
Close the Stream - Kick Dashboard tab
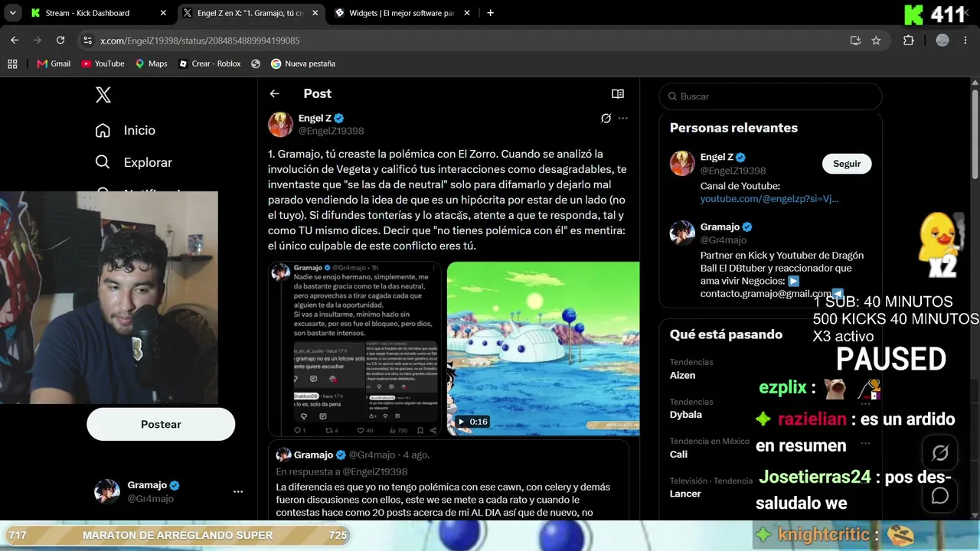tap(162, 13)
